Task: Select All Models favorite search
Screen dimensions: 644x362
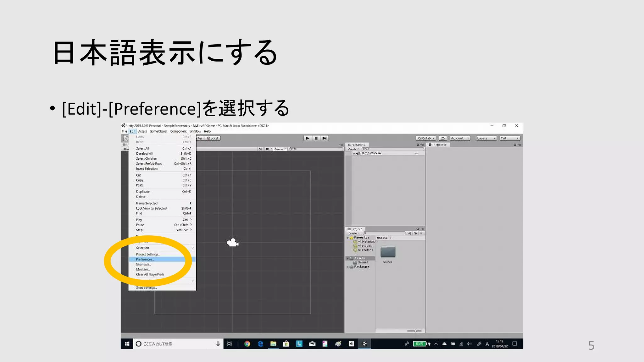Action: click(363, 246)
